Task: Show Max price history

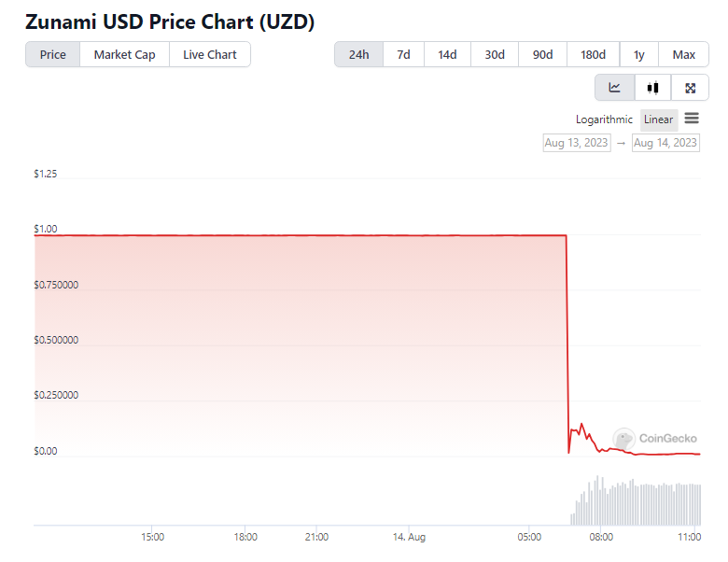Action: point(683,54)
